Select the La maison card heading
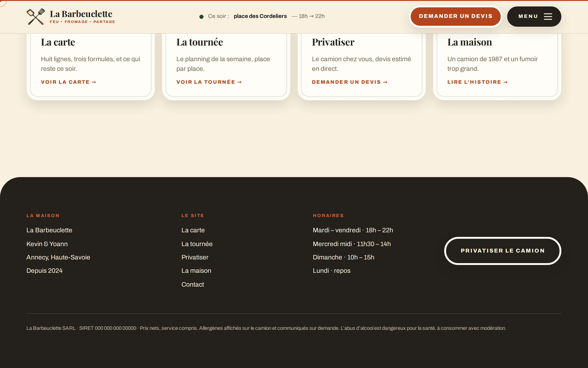The width and height of the screenshot is (588, 368). tap(470, 42)
